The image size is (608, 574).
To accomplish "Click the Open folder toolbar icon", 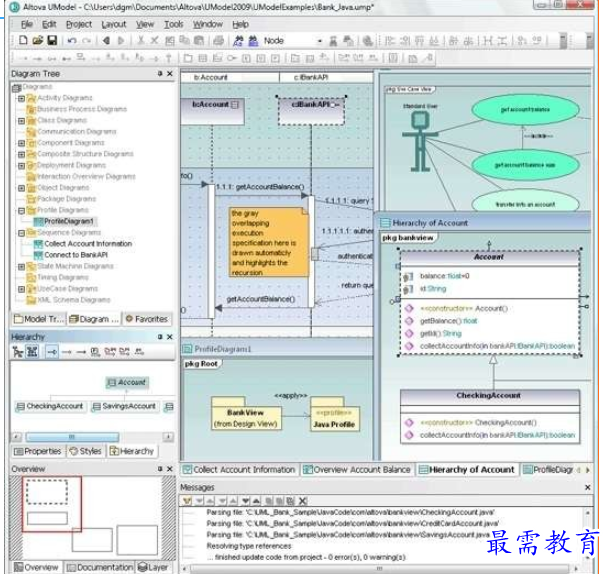I will click(38, 40).
